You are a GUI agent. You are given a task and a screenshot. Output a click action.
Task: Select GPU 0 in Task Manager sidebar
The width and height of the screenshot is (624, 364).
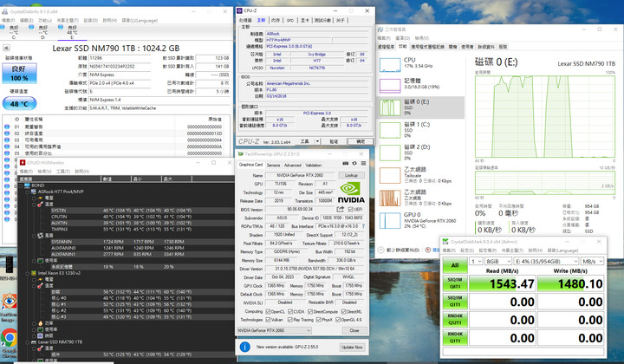pyautogui.click(x=420, y=220)
